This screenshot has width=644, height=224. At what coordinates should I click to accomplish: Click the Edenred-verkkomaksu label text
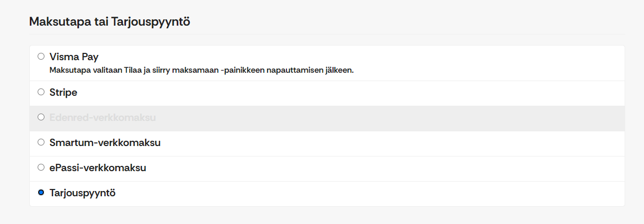[102, 118]
